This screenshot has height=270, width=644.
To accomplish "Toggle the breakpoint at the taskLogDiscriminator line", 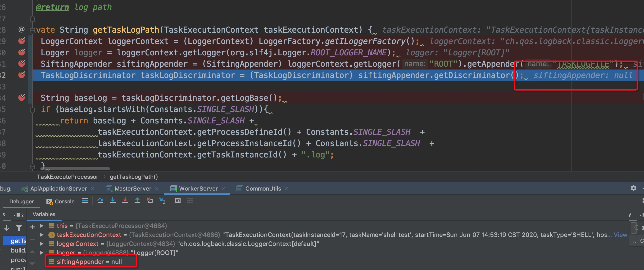I will tap(22, 75).
